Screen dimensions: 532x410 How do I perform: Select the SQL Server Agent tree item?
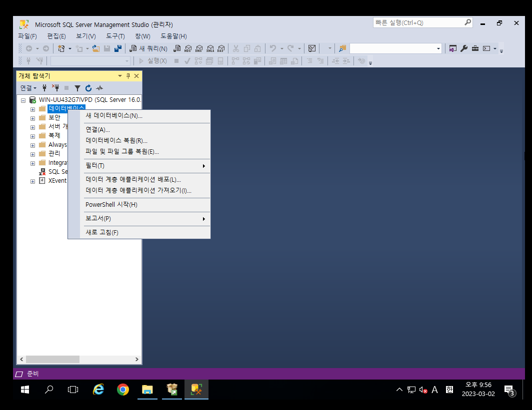[x=57, y=172]
